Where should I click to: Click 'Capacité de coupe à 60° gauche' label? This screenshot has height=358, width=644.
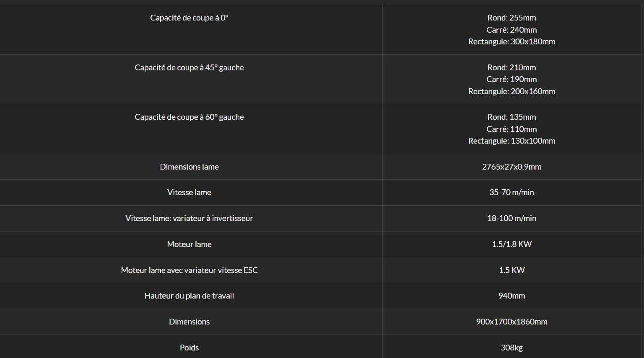coord(189,117)
